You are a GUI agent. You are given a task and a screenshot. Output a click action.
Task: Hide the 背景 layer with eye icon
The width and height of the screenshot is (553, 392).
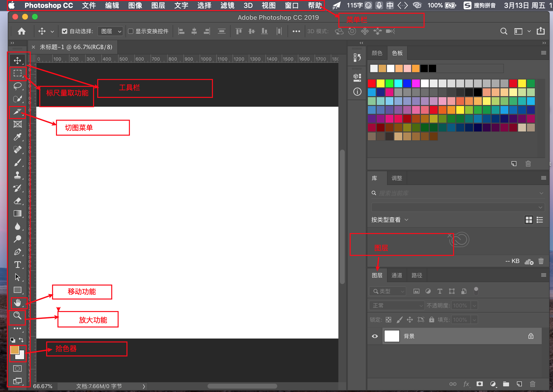coord(375,336)
